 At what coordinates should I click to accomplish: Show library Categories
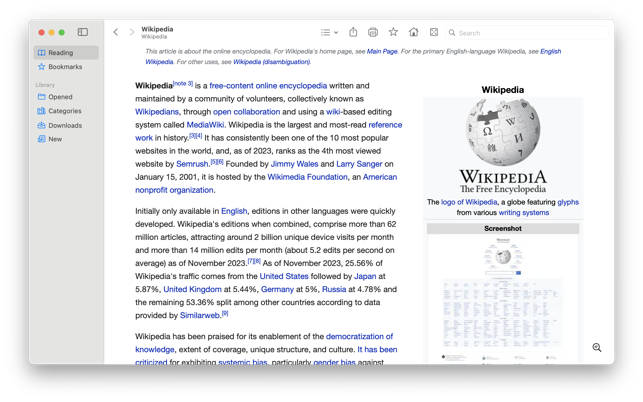[x=65, y=111]
